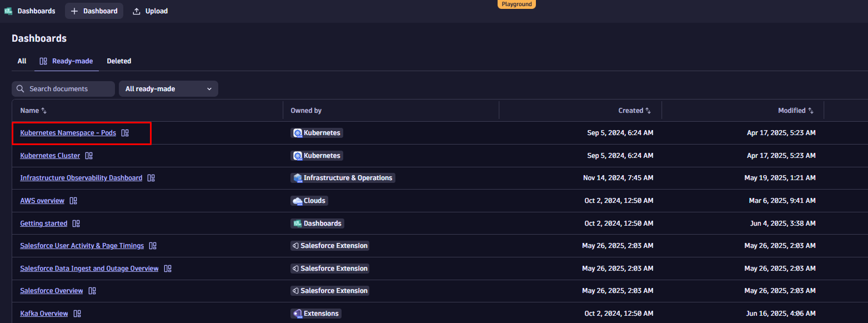Click the ready-made icon beside Getting started
Viewport: 868px width, 323px height.
click(x=76, y=223)
